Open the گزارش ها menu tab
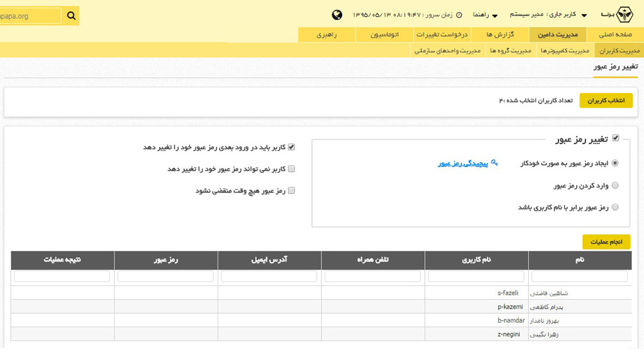The width and height of the screenshot is (644, 355). coord(500,34)
